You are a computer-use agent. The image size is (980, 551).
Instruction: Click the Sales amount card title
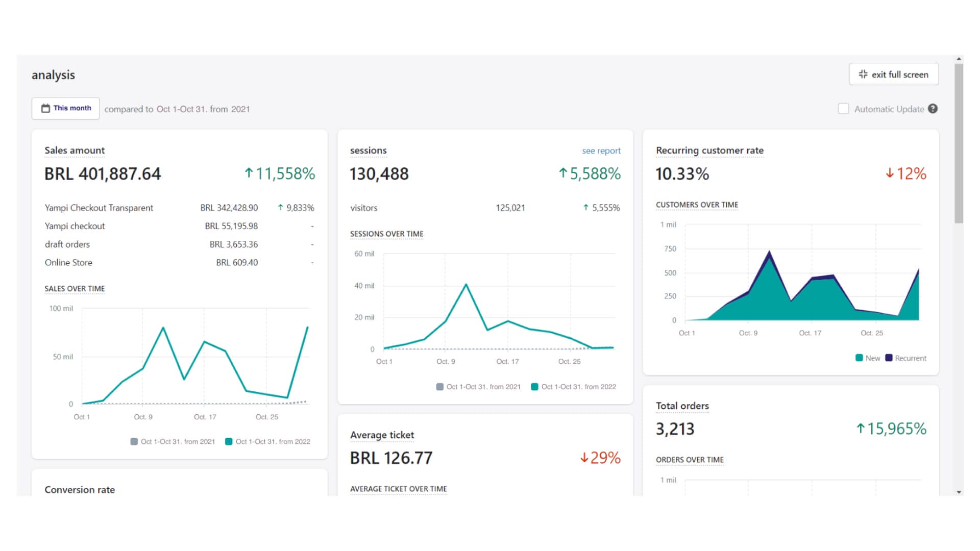pos(75,151)
